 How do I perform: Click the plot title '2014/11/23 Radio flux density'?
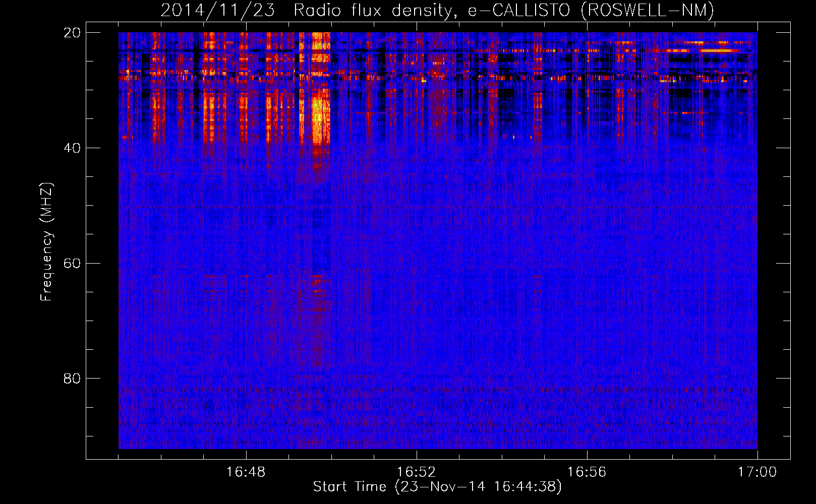437,10
